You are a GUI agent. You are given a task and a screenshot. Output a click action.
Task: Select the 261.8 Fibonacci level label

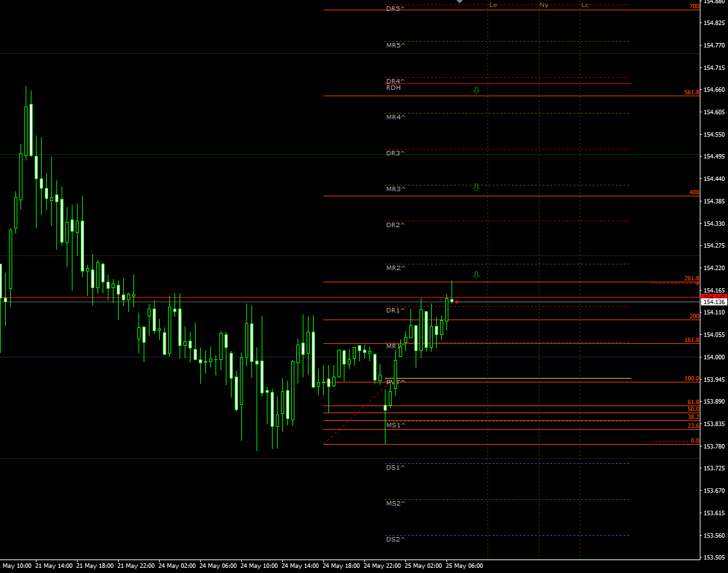pyautogui.click(x=691, y=278)
